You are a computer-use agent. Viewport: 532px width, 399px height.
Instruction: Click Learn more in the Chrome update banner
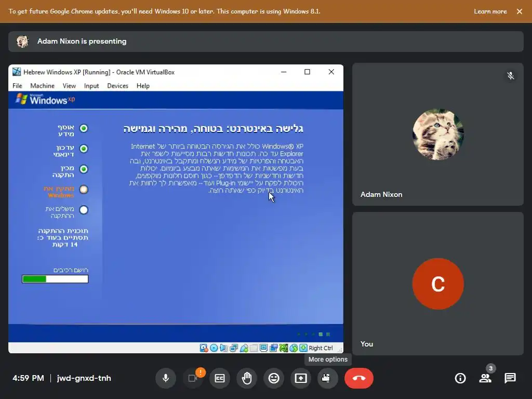click(490, 11)
